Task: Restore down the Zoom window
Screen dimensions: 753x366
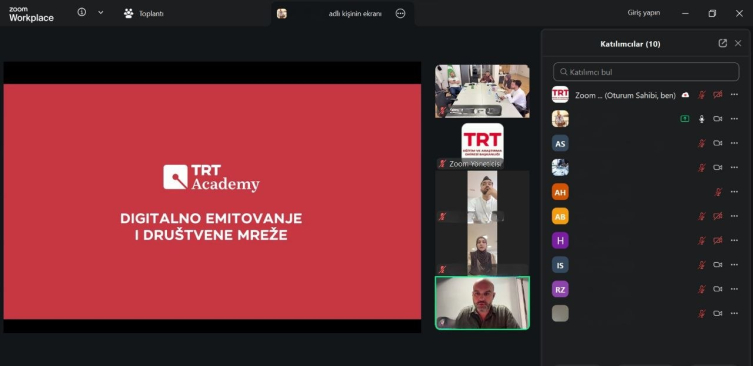Action: click(x=712, y=13)
